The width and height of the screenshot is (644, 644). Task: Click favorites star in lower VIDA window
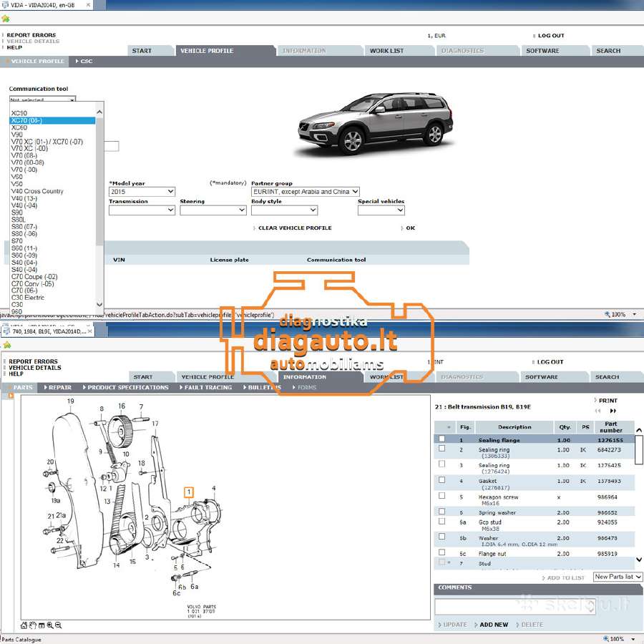coord(6,345)
